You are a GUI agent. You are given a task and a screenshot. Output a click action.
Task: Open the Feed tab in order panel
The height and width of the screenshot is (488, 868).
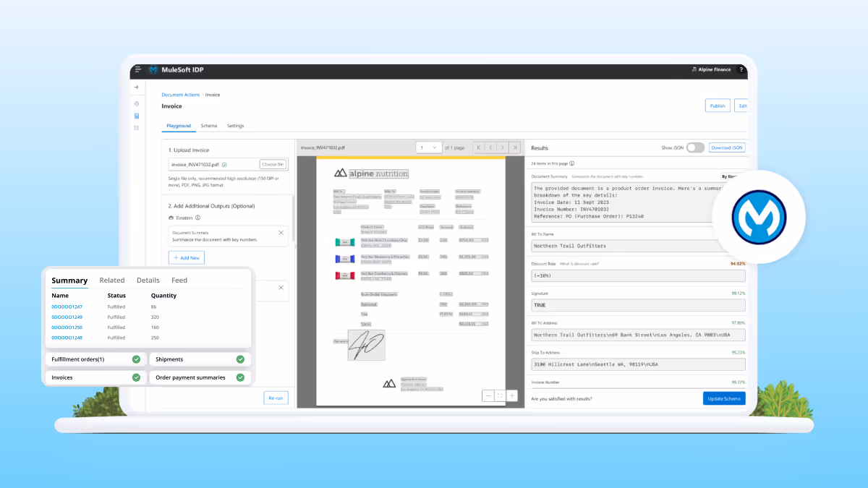tap(179, 281)
